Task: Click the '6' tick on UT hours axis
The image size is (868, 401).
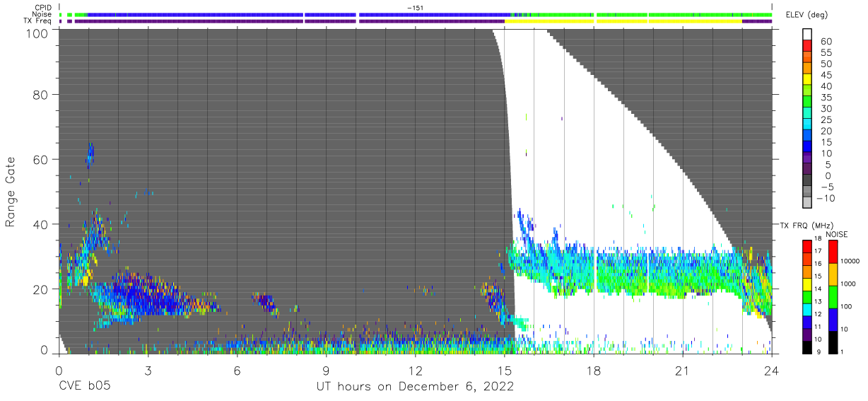Action: [237, 371]
